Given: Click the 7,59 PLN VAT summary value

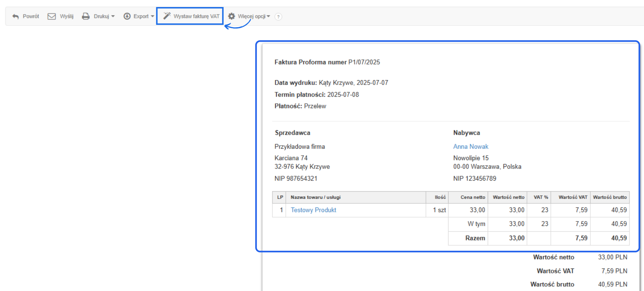Looking at the screenshot, I should [x=614, y=271].
